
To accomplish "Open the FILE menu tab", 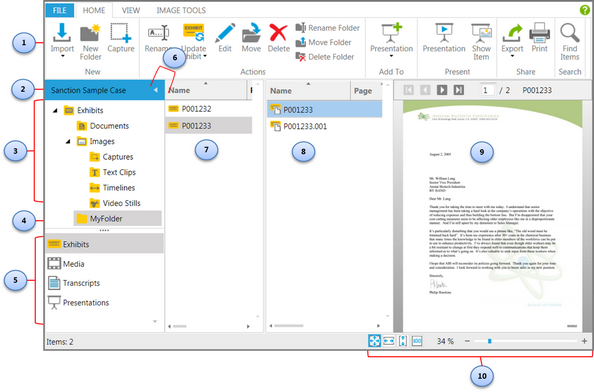I will (59, 11).
